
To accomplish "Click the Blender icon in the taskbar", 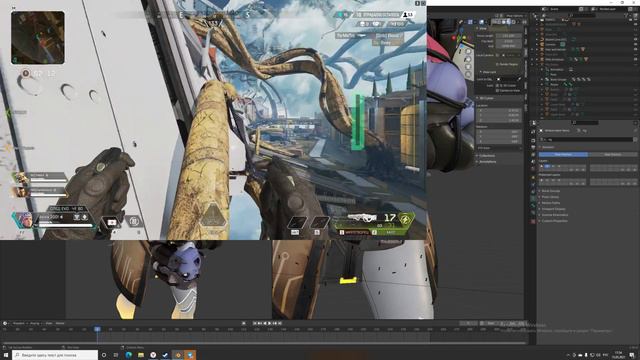I will click(178, 355).
